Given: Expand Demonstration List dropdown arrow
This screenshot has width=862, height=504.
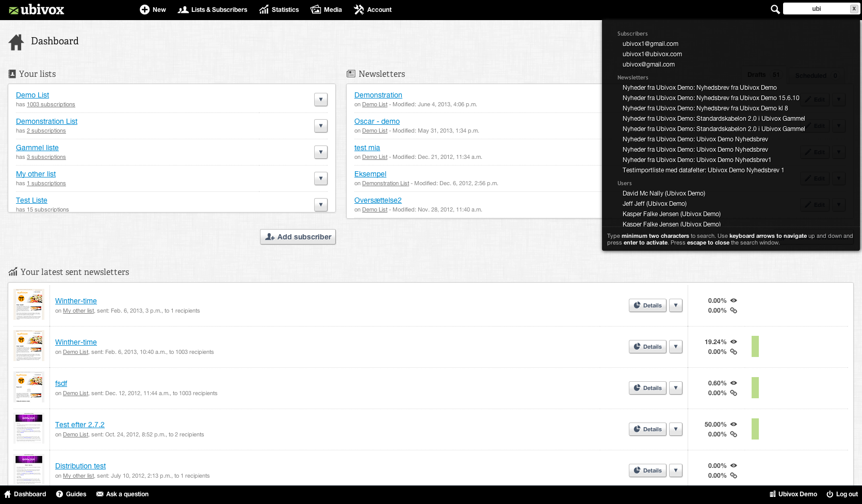Looking at the screenshot, I should (321, 126).
